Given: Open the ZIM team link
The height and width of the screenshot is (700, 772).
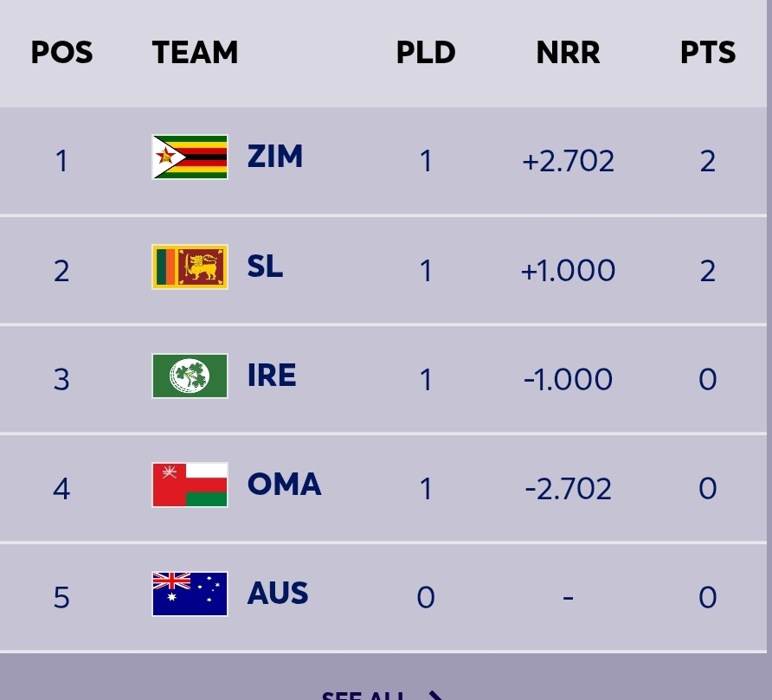Looking at the screenshot, I should [x=274, y=157].
